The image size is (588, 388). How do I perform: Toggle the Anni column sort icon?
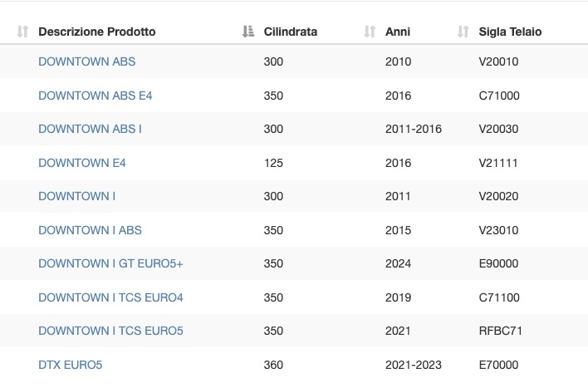(370, 32)
